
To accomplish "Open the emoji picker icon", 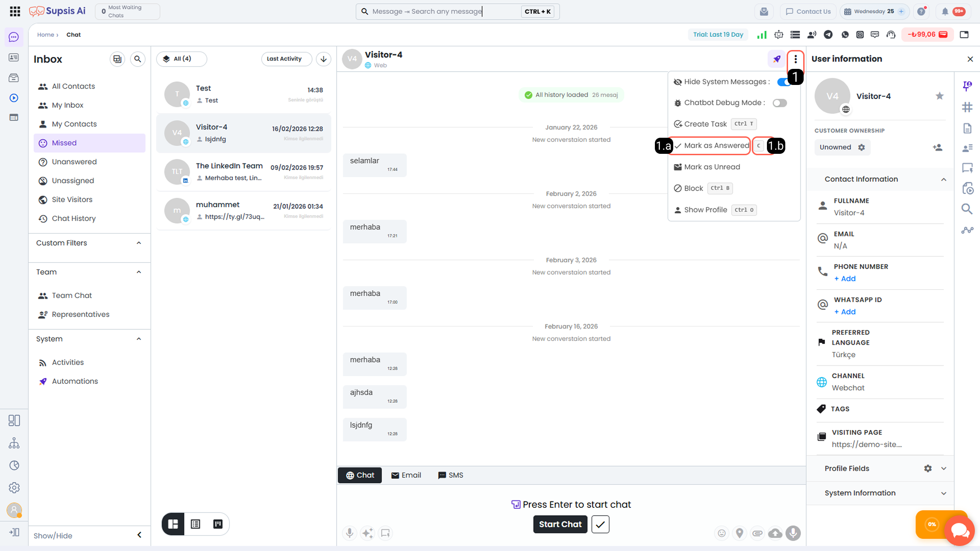I will (722, 533).
